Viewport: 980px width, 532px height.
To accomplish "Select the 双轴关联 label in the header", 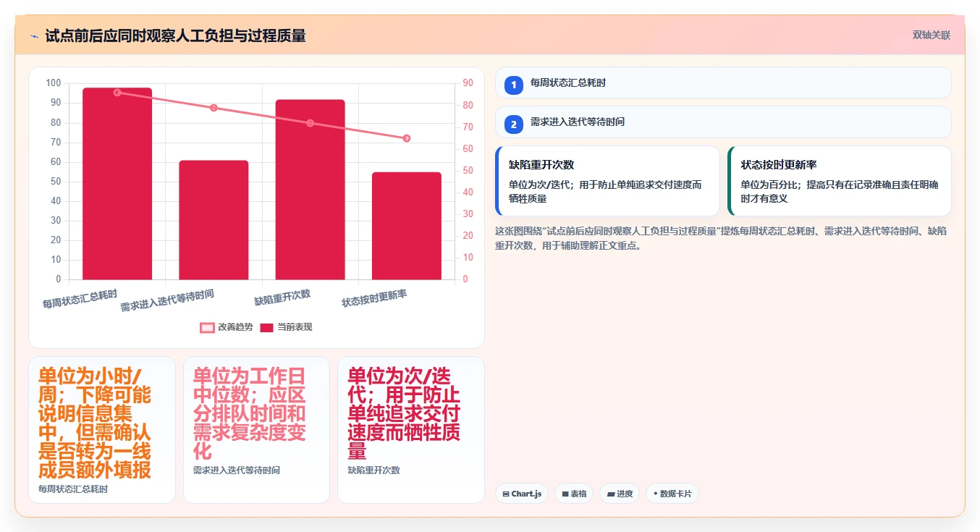I will [932, 35].
